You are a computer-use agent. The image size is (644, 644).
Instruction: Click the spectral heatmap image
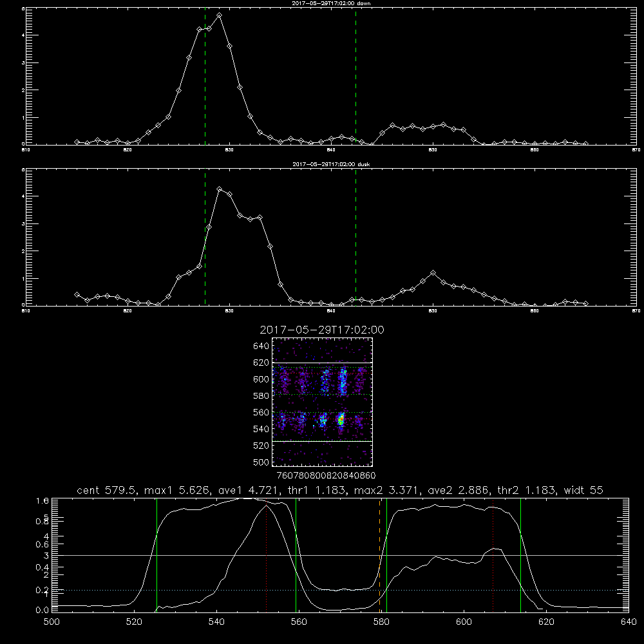tap(323, 402)
